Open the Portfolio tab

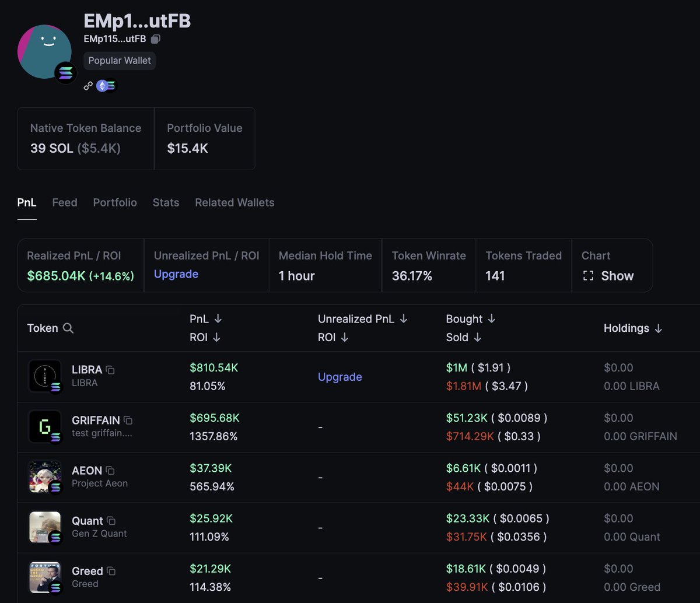click(x=115, y=202)
